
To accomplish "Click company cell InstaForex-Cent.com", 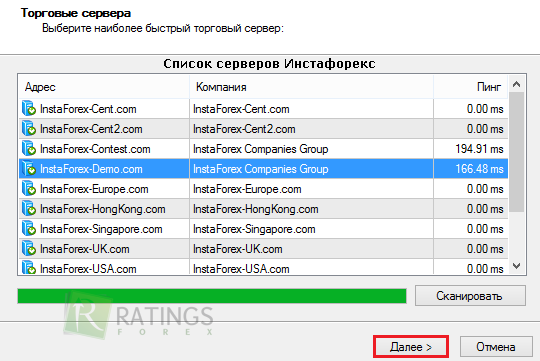I will pos(311,109).
